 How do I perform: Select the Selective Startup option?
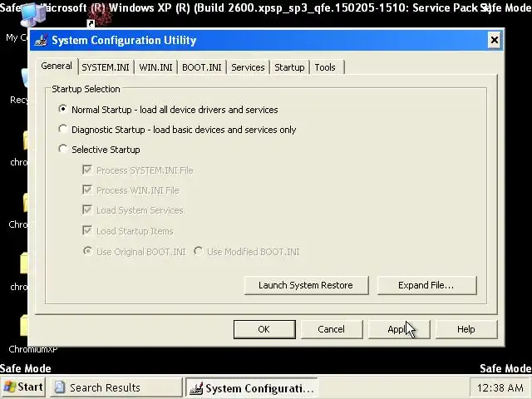[x=62, y=149]
